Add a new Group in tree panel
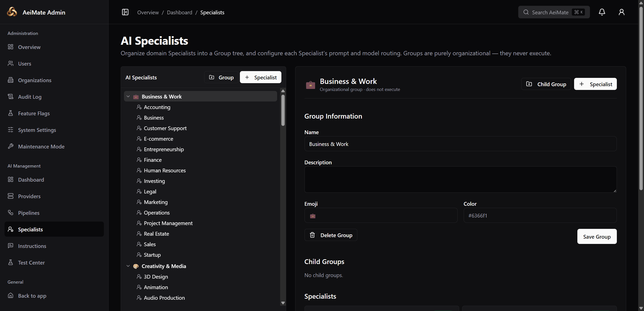This screenshot has width=644, height=311. click(x=221, y=77)
